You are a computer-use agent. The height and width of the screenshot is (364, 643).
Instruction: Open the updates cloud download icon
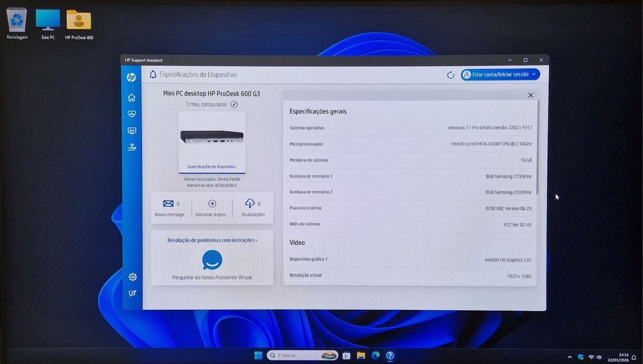[249, 203]
